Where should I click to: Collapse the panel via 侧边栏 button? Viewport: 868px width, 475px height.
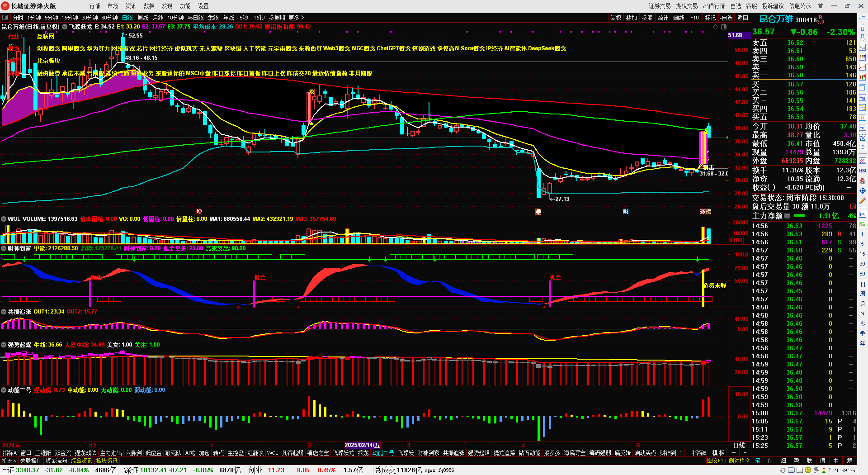739,461
